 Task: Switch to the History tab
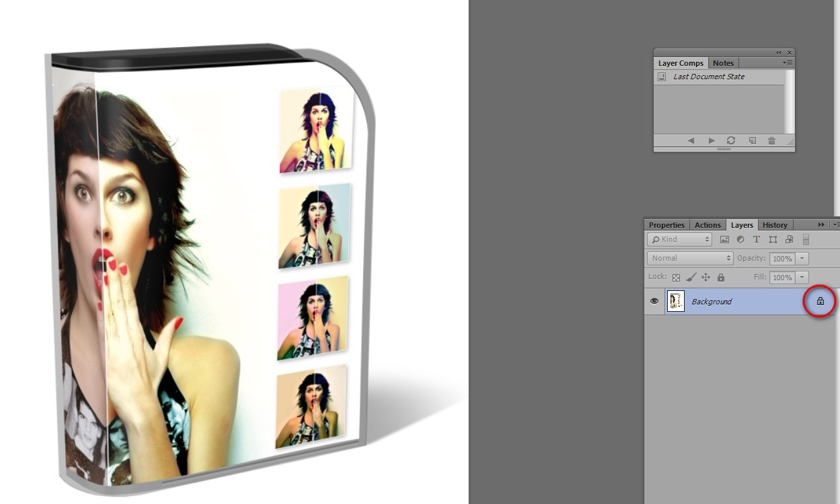point(775,224)
